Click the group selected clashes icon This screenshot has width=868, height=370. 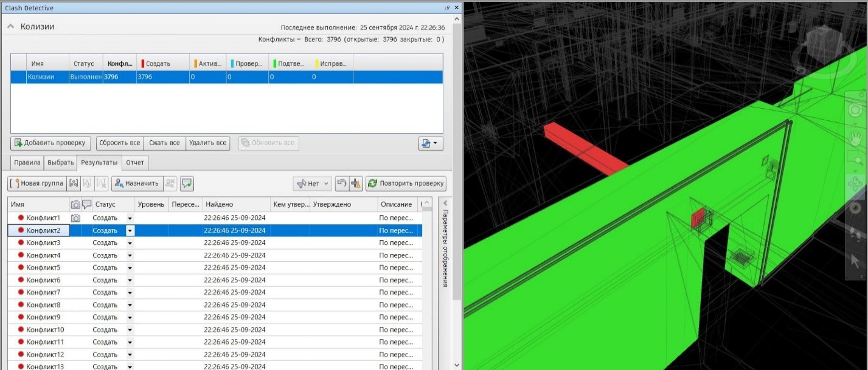pyautogui.click(x=74, y=183)
